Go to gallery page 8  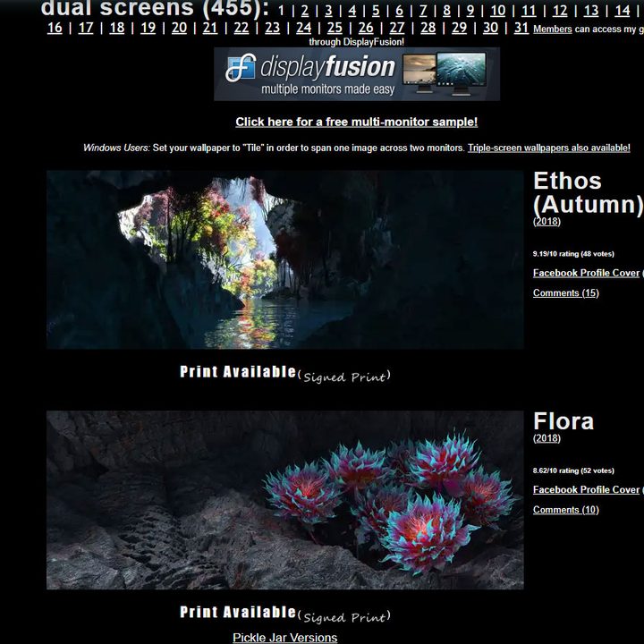[446, 11]
